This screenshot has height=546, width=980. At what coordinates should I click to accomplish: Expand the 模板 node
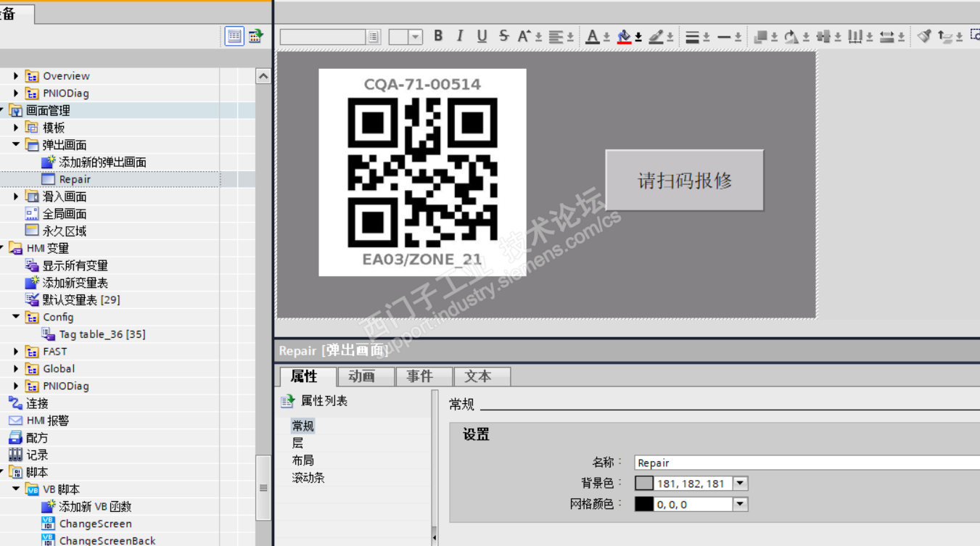(x=16, y=128)
